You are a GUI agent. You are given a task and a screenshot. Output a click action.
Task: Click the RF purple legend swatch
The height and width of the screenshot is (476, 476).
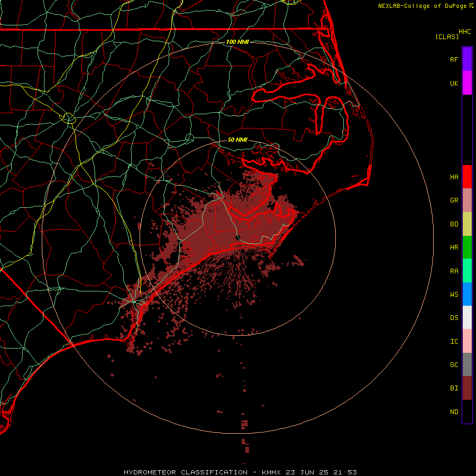(467, 59)
